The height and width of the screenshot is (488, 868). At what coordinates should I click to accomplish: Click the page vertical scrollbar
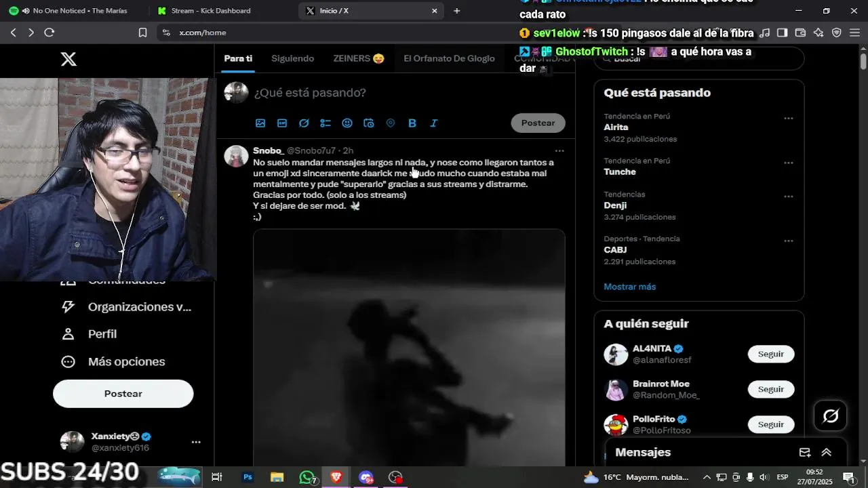[x=863, y=61]
